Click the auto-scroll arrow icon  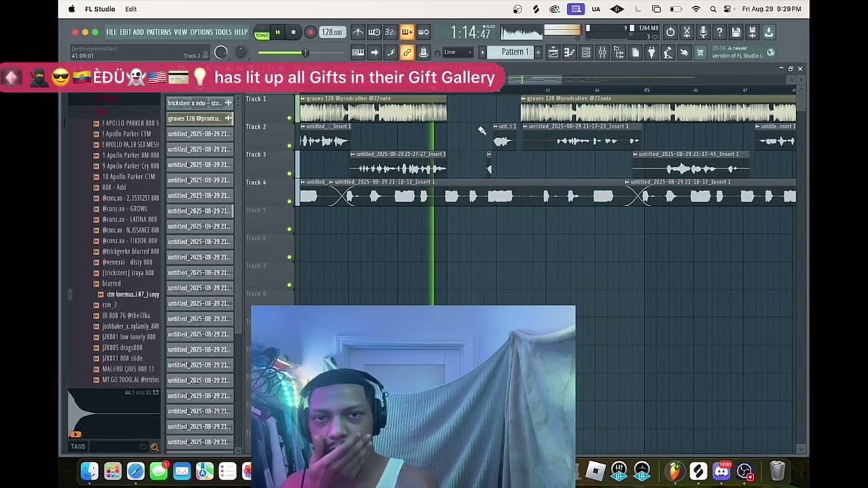[374, 52]
